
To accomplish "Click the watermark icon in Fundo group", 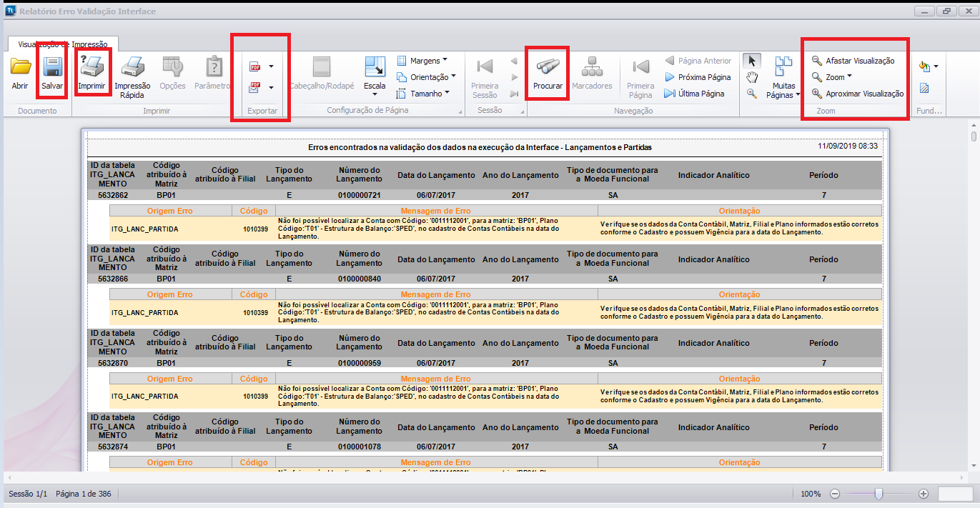I will 924,89.
